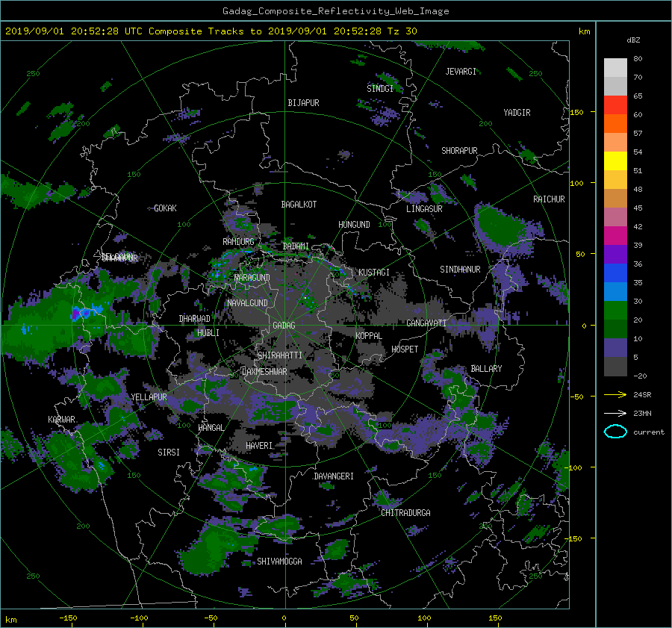Select the 51 dBZ yellow color swatch
Viewport: 672px width, 628px height.
pyautogui.click(x=615, y=161)
